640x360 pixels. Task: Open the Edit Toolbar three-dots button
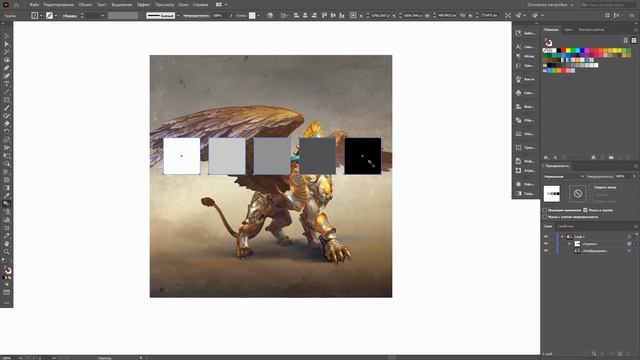point(7,303)
